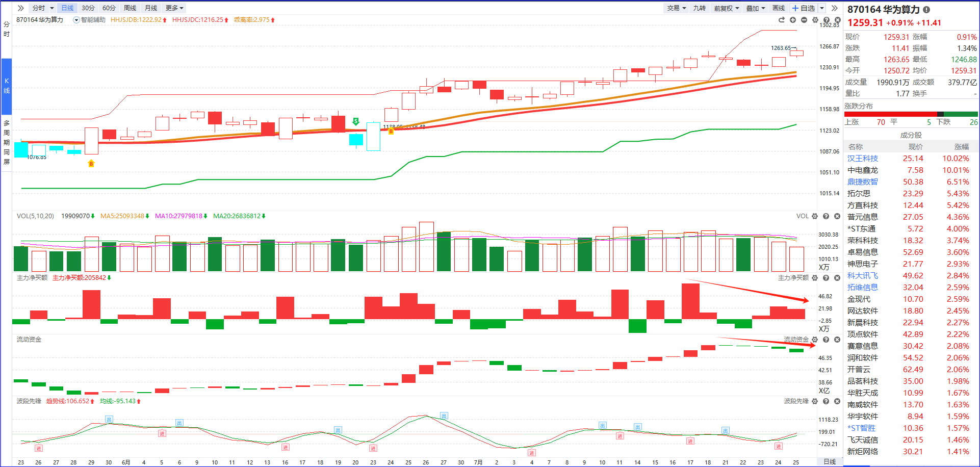This screenshot has height=467, width=980.
Task: Open help for 主力净买额 indicator
Action: [x=826, y=278]
